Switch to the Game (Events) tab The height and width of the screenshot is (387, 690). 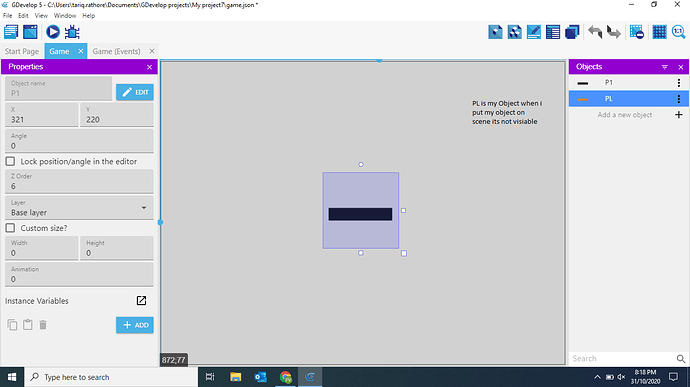pos(116,52)
